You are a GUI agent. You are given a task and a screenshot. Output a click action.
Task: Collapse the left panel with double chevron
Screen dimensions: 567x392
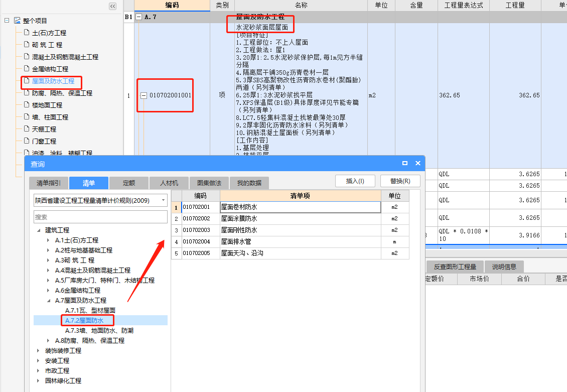click(x=112, y=6)
